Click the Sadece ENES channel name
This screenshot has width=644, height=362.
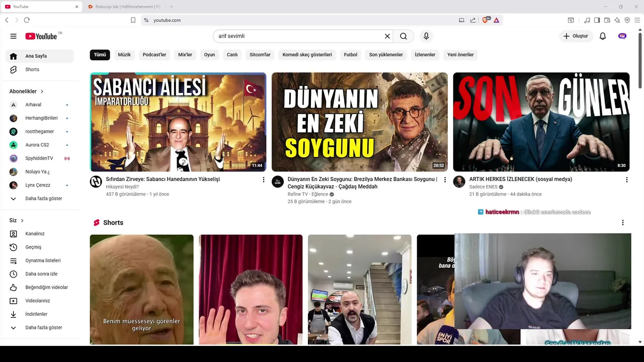(483, 187)
